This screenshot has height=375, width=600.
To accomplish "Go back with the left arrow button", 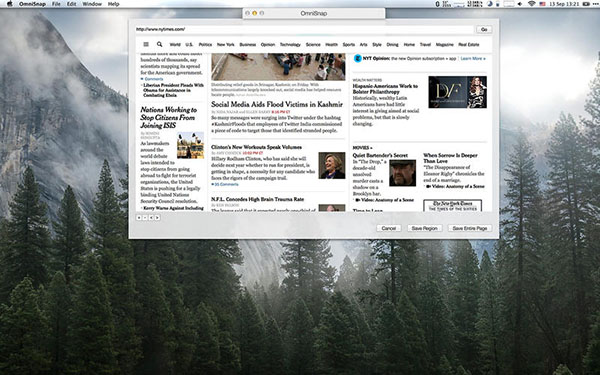I will click(151, 217).
